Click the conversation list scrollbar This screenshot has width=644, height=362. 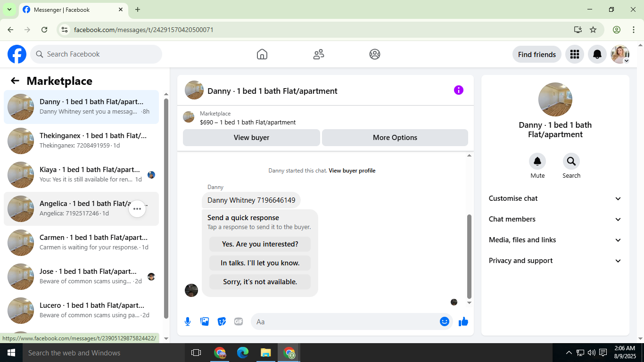(166, 207)
